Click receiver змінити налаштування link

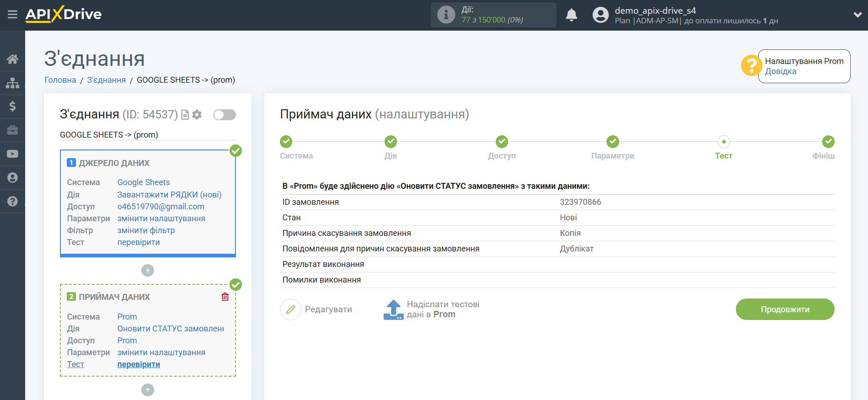pyautogui.click(x=161, y=352)
